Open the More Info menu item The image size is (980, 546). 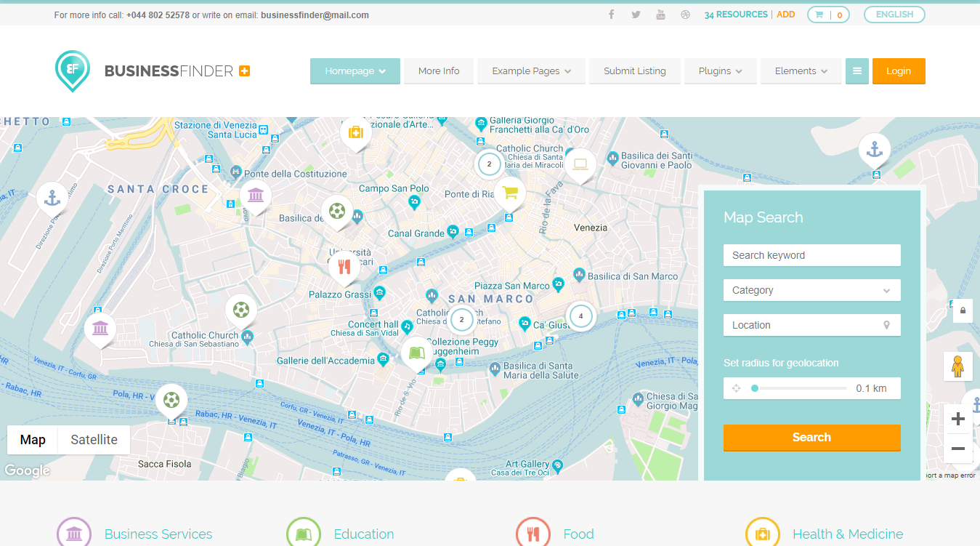[439, 71]
